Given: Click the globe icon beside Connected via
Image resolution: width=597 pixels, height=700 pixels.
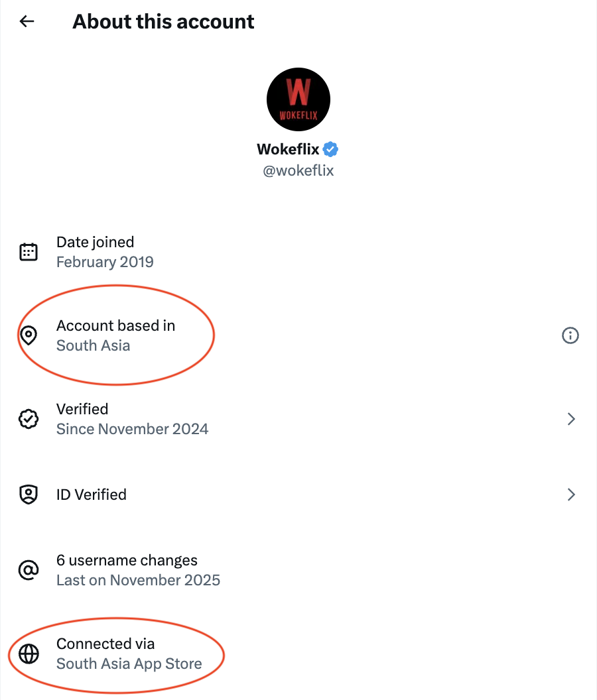Looking at the screenshot, I should tap(28, 654).
